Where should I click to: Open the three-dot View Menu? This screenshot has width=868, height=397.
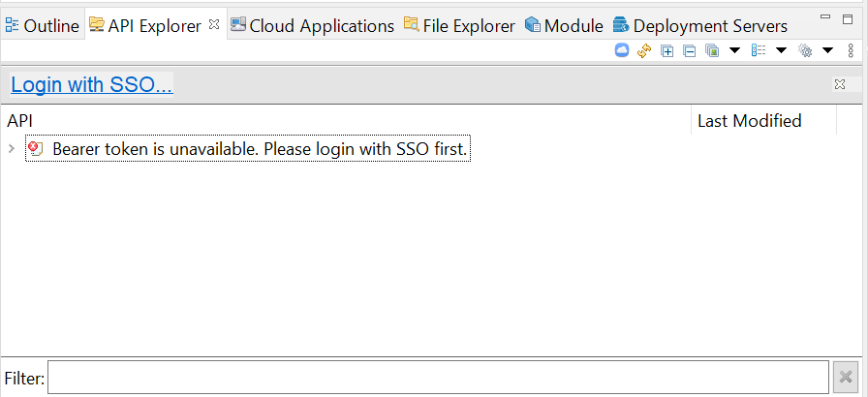click(x=851, y=51)
